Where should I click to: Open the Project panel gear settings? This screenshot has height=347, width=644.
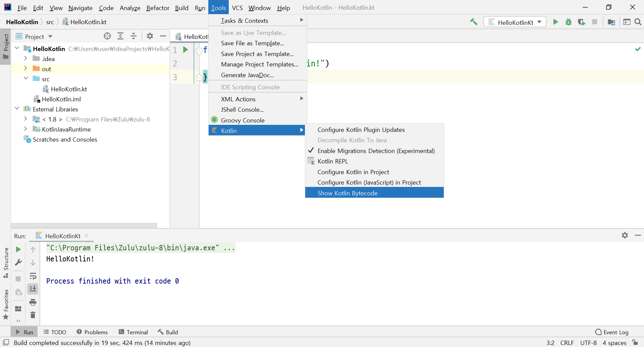pyautogui.click(x=150, y=36)
